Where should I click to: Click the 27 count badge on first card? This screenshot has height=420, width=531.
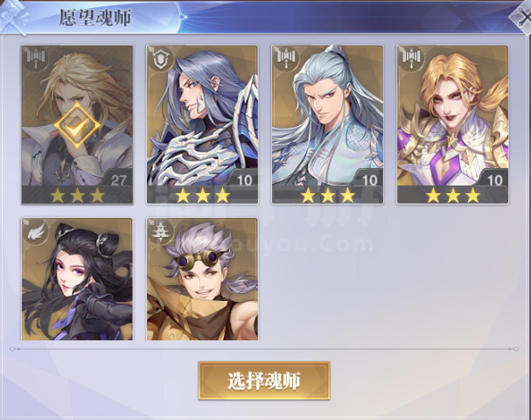coord(118,180)
